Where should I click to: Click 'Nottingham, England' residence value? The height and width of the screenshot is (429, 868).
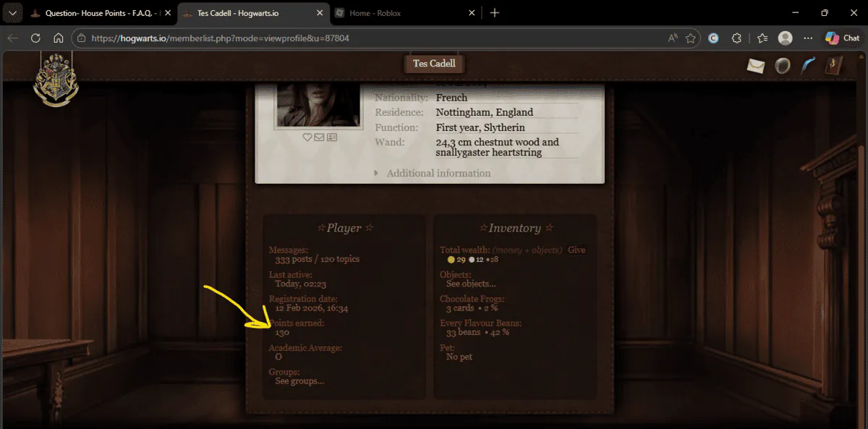tap(485, 113)
